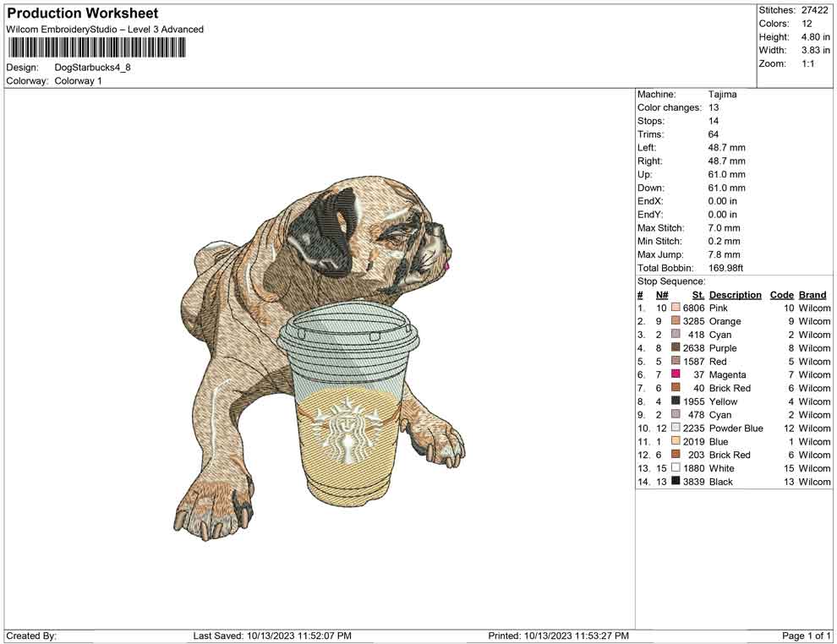Click the Cyan 418 swatch in row 3
This screenshot has height=644, width=837.
coord(676,334)
